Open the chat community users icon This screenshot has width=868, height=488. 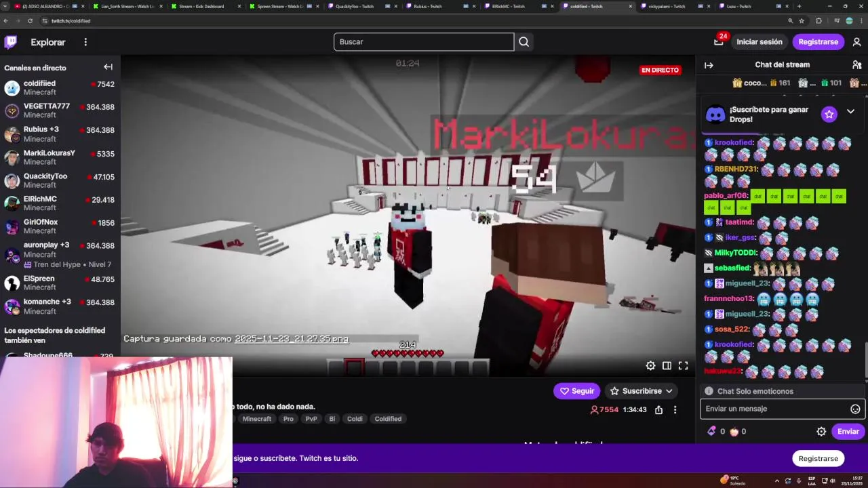[x=856, y=65]
